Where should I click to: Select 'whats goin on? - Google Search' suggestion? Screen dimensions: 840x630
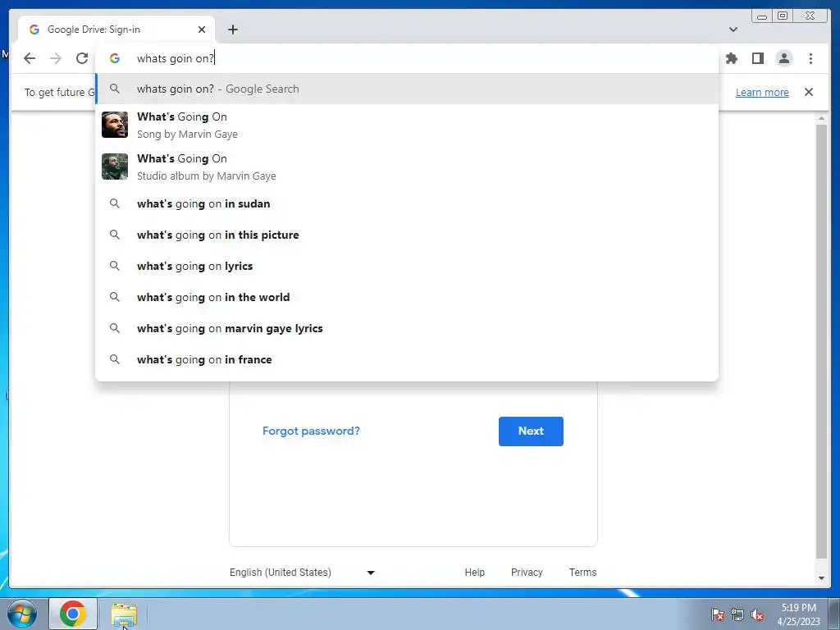click(x=407, y=89)
